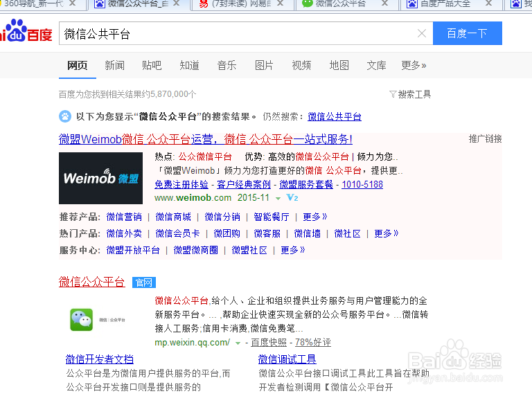The height and width of the screenshot is (396, 532).
Task: Open the 微信营销 product link
Action: pos(124,217)
